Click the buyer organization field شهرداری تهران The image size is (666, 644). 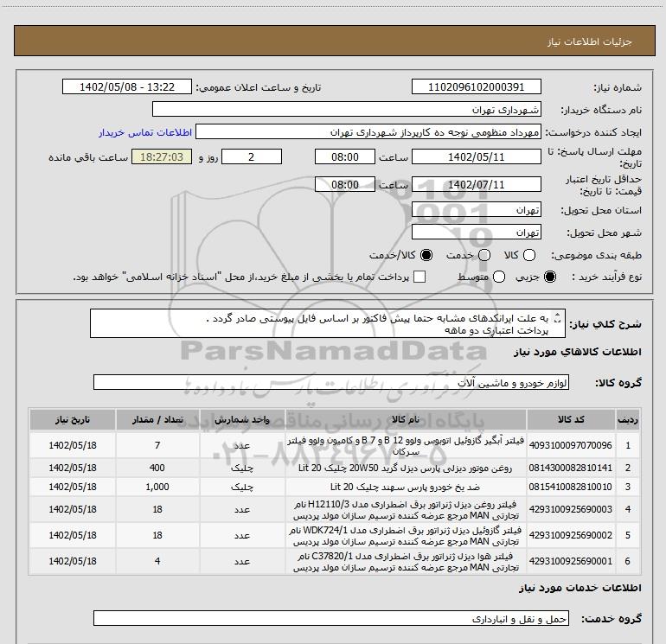click(x=347, y=109)
